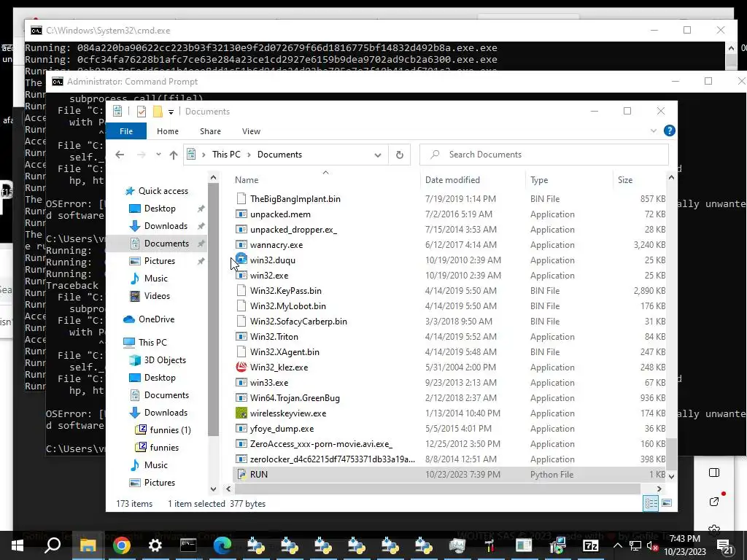
Task: Click the Explorer help question mark icon
Action: pyautogui.click(x=669, y=131)
